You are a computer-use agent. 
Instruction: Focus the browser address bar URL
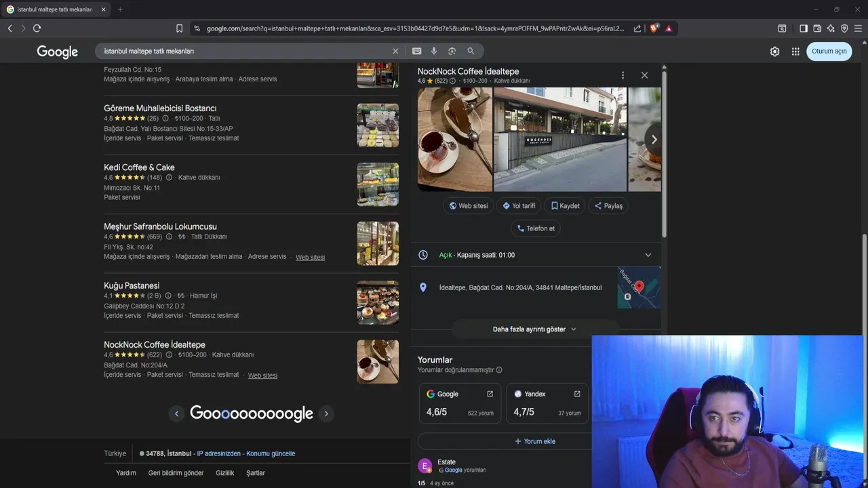click(414, 28)
